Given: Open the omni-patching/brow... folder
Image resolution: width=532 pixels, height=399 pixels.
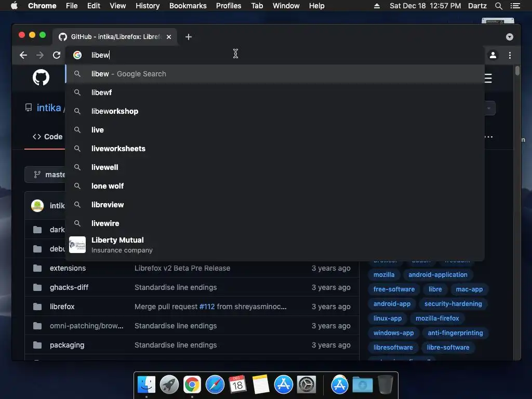Looking at the screenshot, I should (x=87, y=326).
